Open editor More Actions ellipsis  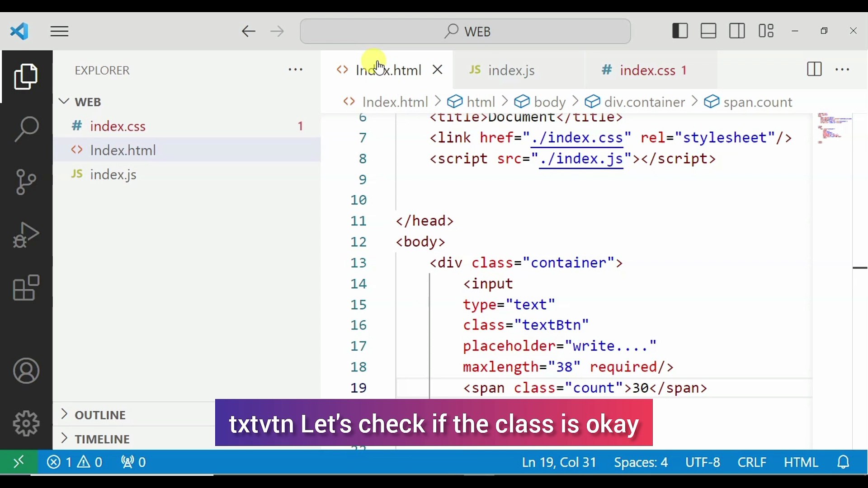point(843,70)
